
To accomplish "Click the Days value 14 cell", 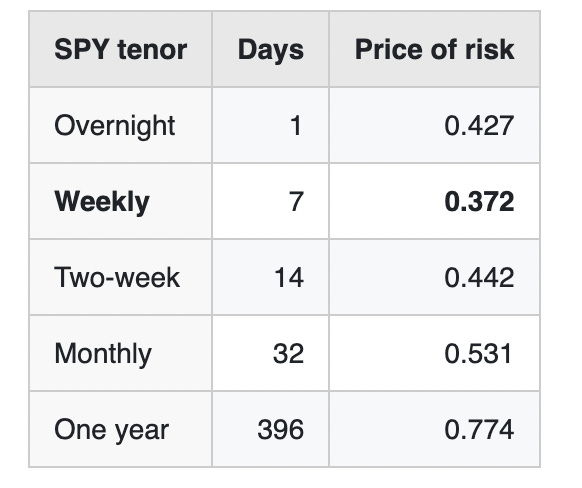I will pyautogui.click(x=271, y=278).
